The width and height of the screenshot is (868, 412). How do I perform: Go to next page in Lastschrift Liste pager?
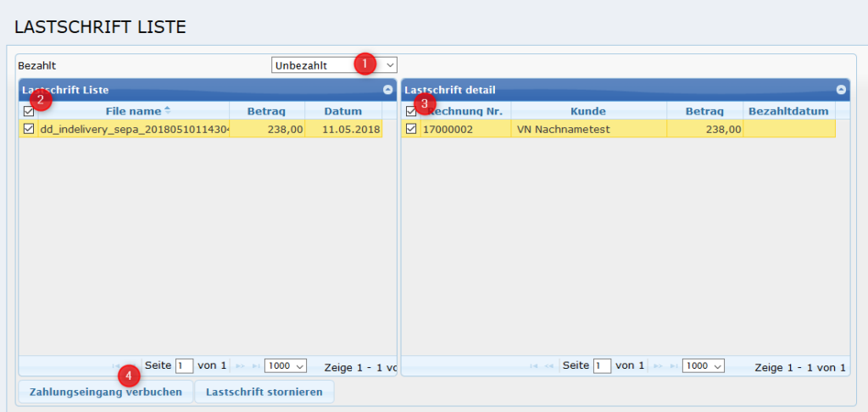(x=240, y=366)
